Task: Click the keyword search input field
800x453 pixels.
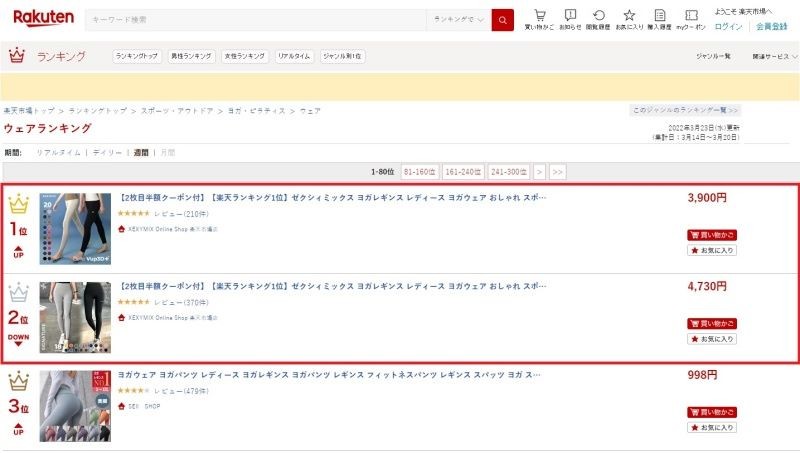Action: pos(255,19)
